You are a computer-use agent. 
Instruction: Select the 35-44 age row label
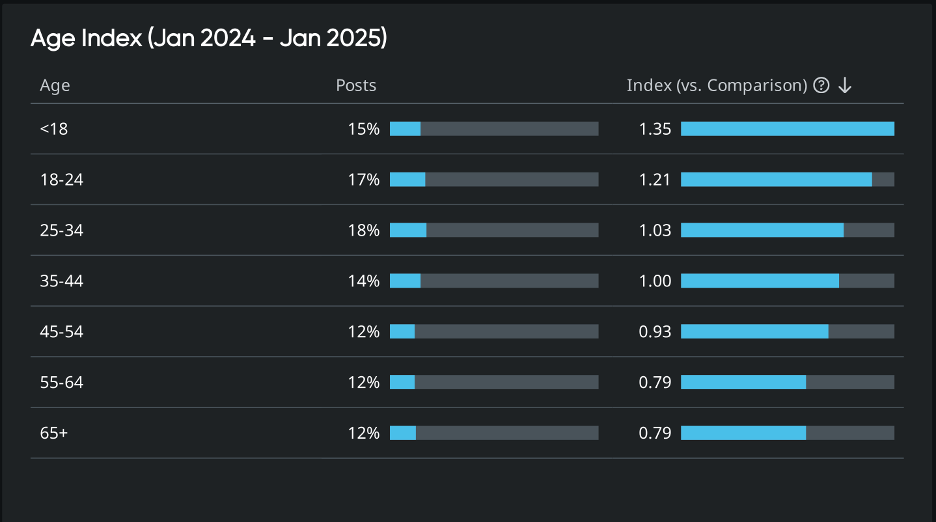click(x=61, y=281)
